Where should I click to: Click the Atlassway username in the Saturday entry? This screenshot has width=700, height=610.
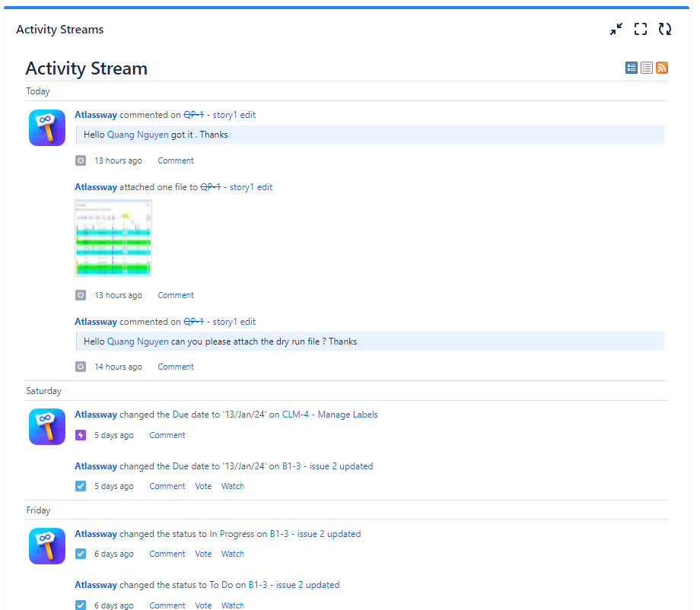coord(95,414)
